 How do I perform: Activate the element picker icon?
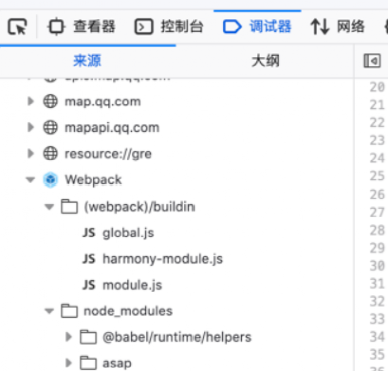[17, 27]
